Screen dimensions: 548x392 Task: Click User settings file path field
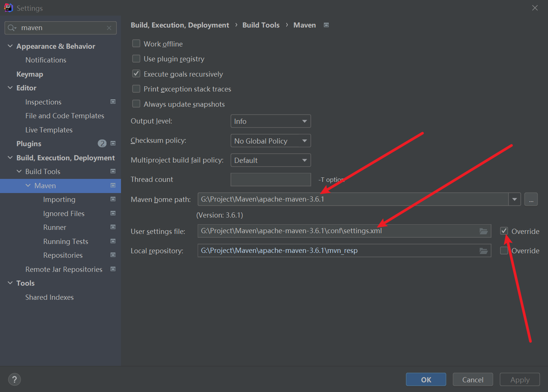pyautogui.click(x=344, y=231)
